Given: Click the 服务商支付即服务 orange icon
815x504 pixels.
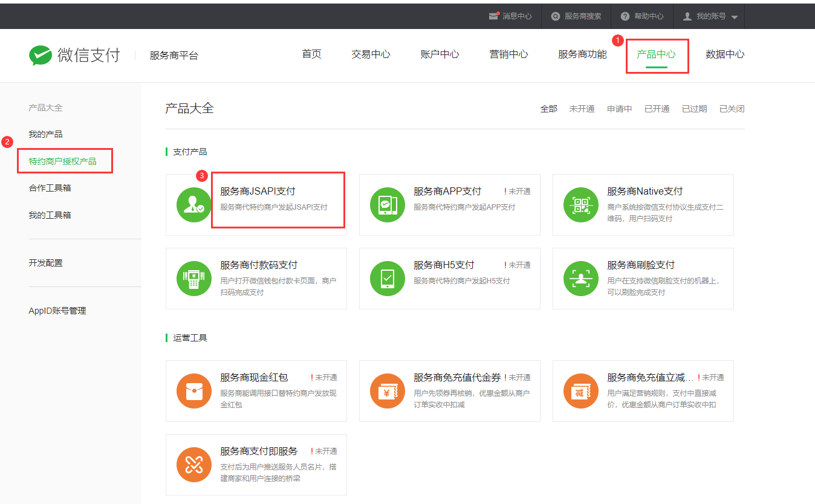Looking at the screenshot, I should 194,465.
